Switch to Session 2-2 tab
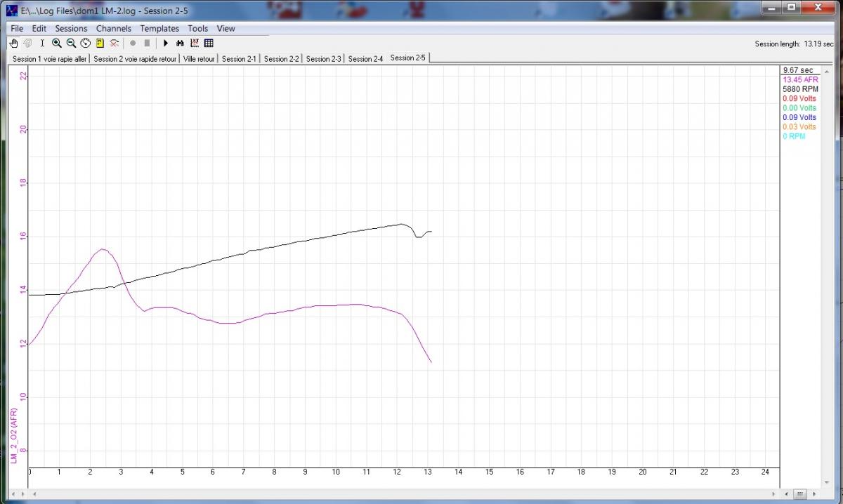Screen dimensions: 843x504 point(282,59)
